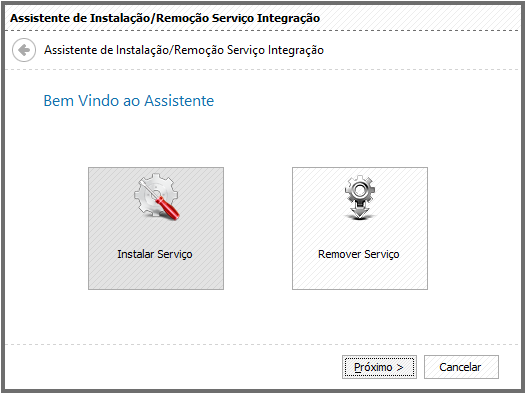Choose the Instalar Serviço label
This screenshot has height=394, width=526.
tap(155, 254)
